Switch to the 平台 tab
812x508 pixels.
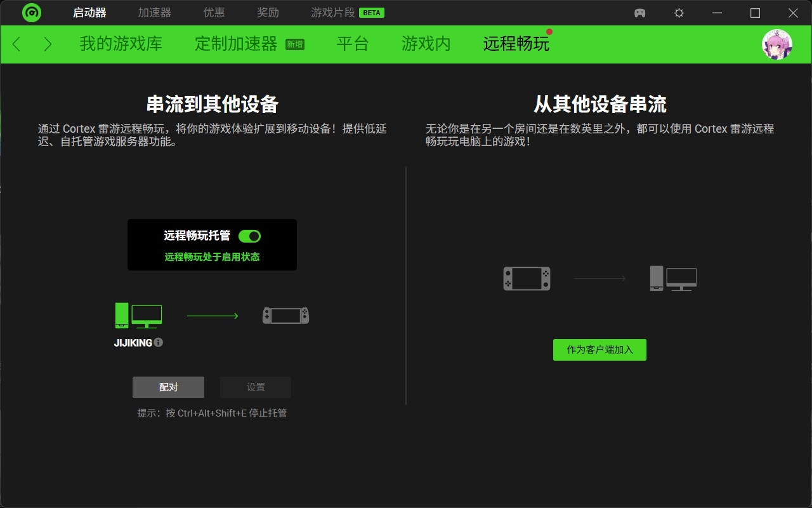coord(353,44)
